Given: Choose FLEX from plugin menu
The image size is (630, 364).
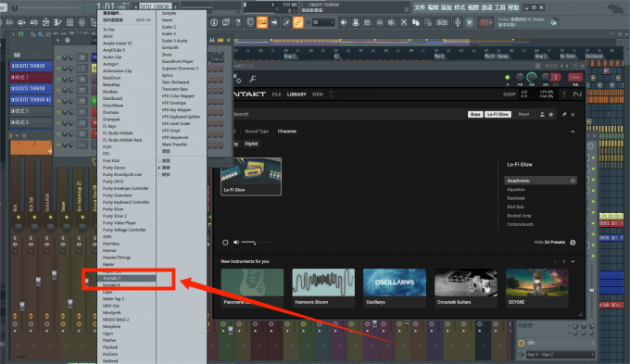Looking at the screenshot, I should click(107, 146).
